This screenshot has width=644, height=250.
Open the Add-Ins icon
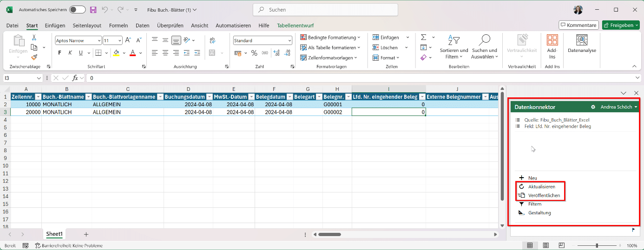(x=552, y=40)
